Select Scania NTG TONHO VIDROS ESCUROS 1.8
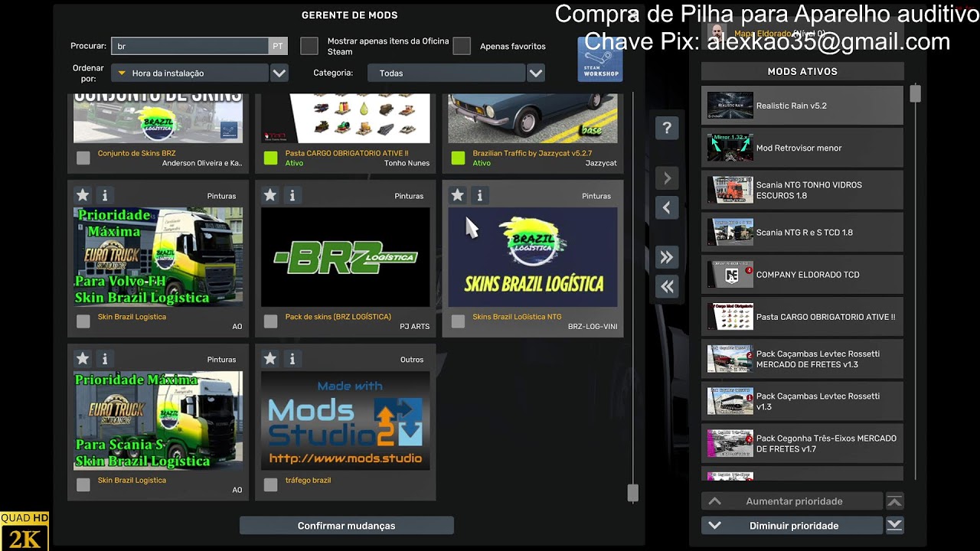980x551 pixels. click(802, 190)
